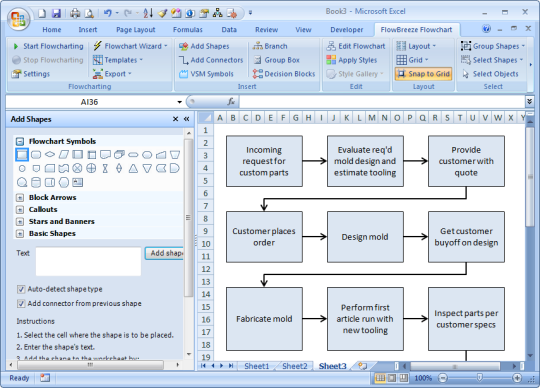Click Add Shapes in Insert group

point(204,46)
